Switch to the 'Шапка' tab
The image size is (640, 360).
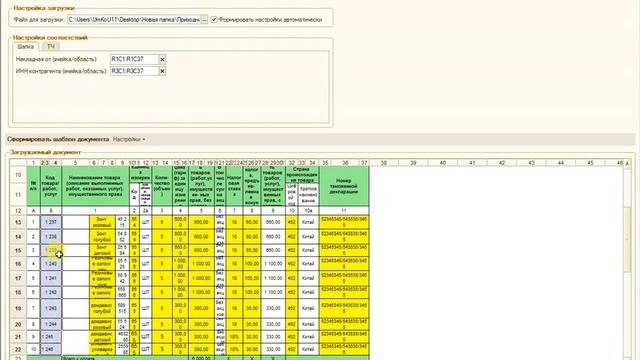[x=25, y=47]
